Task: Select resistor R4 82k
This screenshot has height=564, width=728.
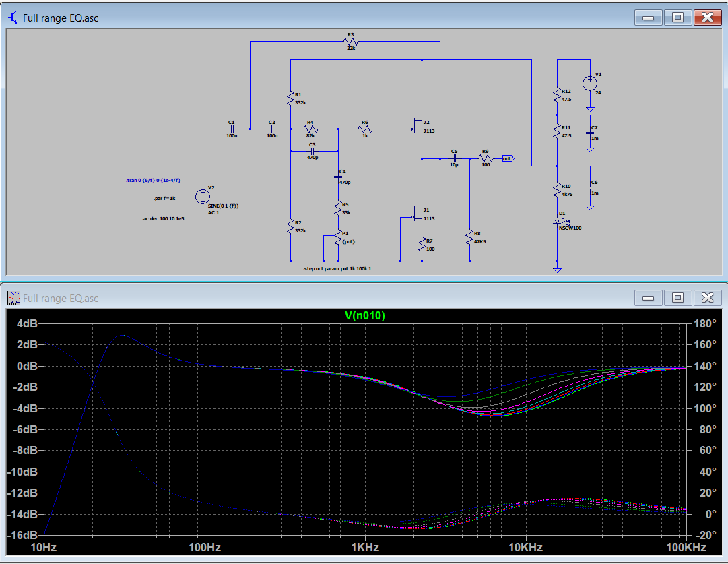Action: pos(310,129)
